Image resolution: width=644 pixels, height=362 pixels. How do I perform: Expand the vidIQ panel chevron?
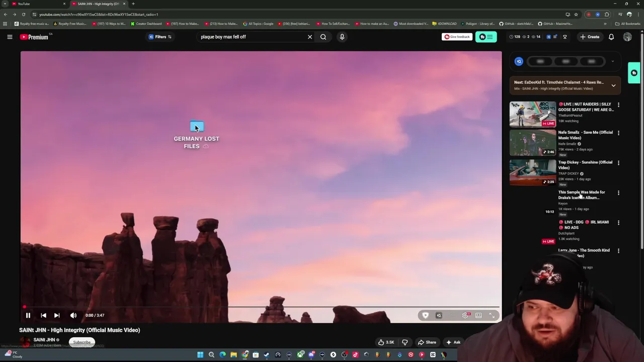[x=612, y=61]
